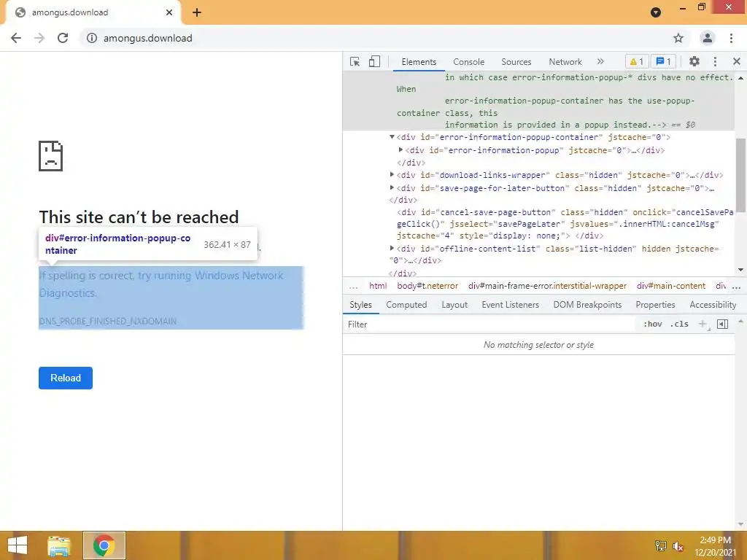This screenshot has height=560, width=747.
Task: Activate the DevTools inspect element picker
Action: point(355,61)
